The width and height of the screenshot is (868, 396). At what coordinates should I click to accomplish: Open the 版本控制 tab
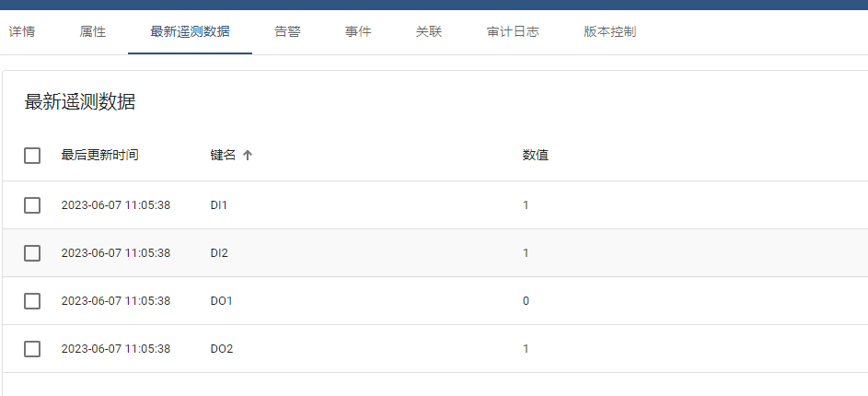pyautogui.click(x=610, y=32)
